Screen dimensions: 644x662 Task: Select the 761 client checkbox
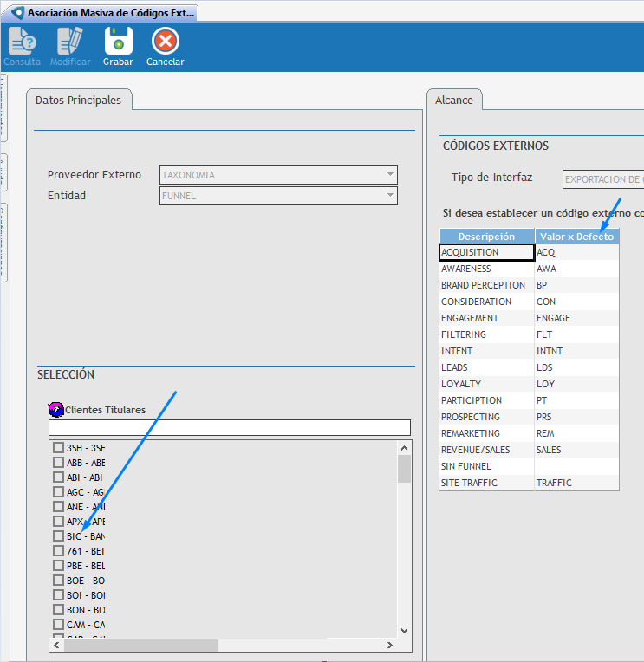tap(59, 551)
